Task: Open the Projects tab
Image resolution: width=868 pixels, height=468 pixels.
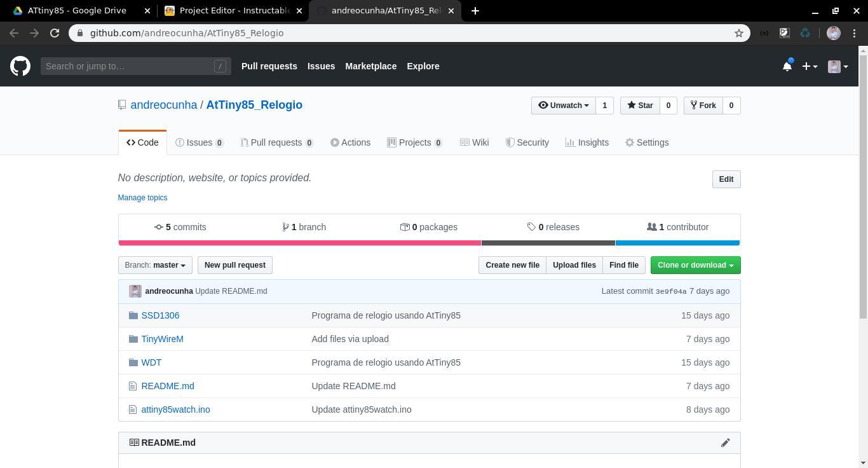Action: click(x=415, y=142)
